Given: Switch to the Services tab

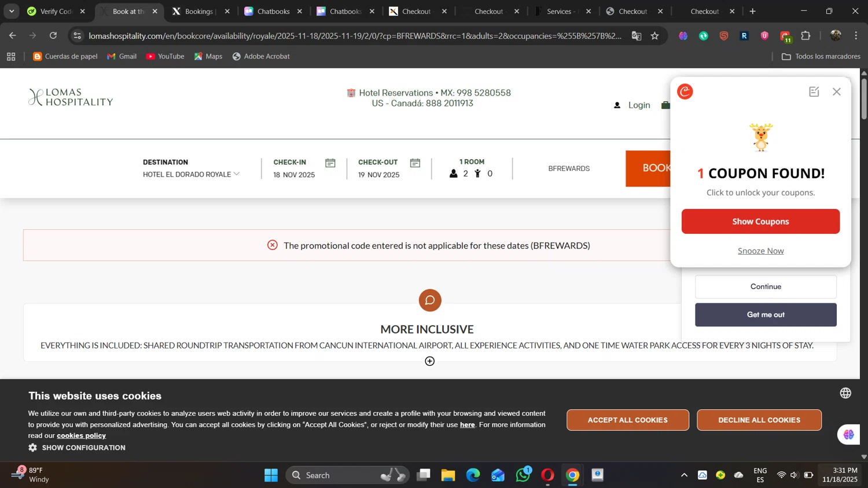Looking at the screenshot, I should click(x=562, y=11).
